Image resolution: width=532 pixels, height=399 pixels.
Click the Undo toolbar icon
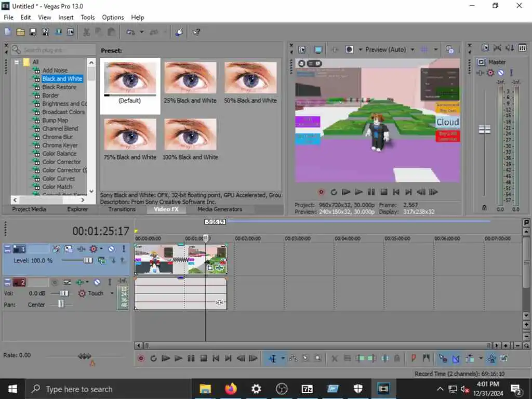(x=130, y=32)
